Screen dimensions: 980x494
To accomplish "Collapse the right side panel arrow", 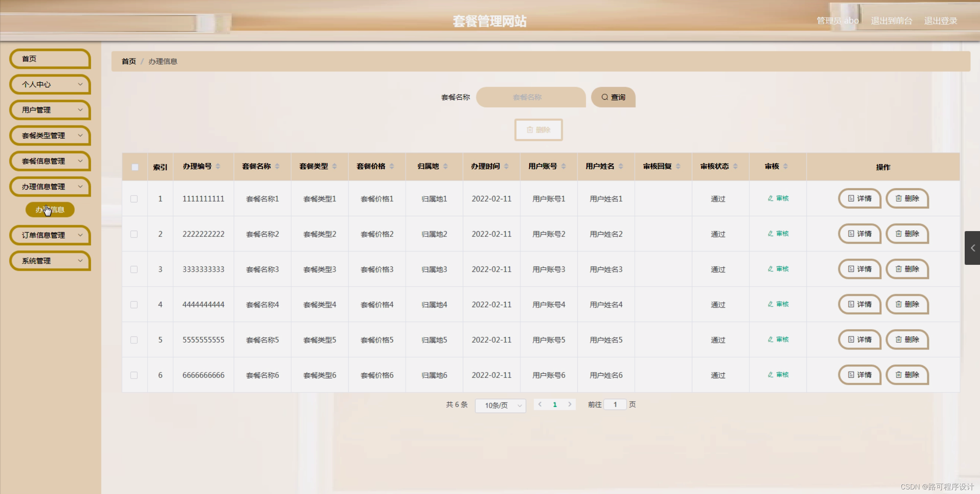I will [x=972, y=248].
